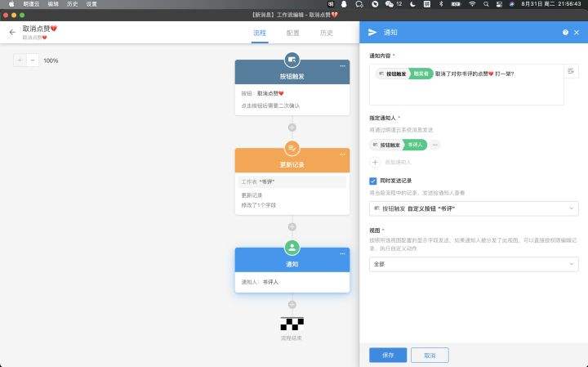Click the blue 保存 button
588x367 pixels.
(x=388, y=355)
